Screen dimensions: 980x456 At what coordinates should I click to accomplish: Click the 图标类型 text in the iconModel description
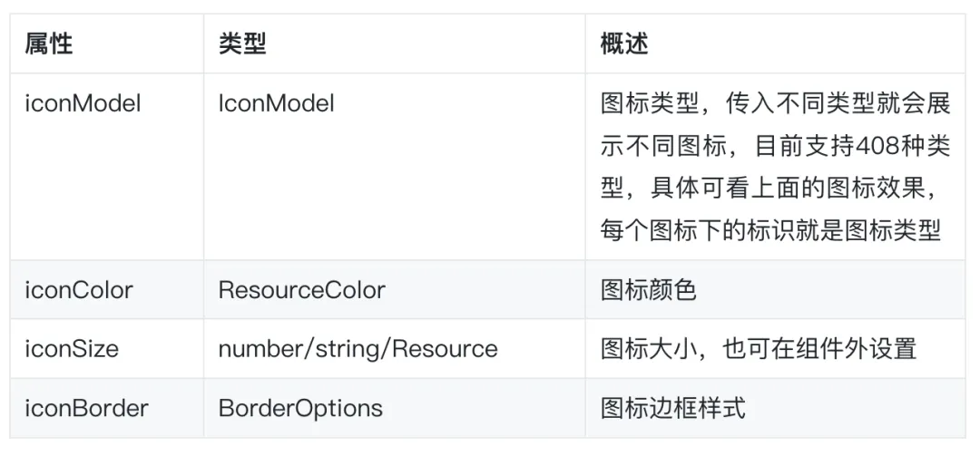pyautogui.click(x=650, y=104)
